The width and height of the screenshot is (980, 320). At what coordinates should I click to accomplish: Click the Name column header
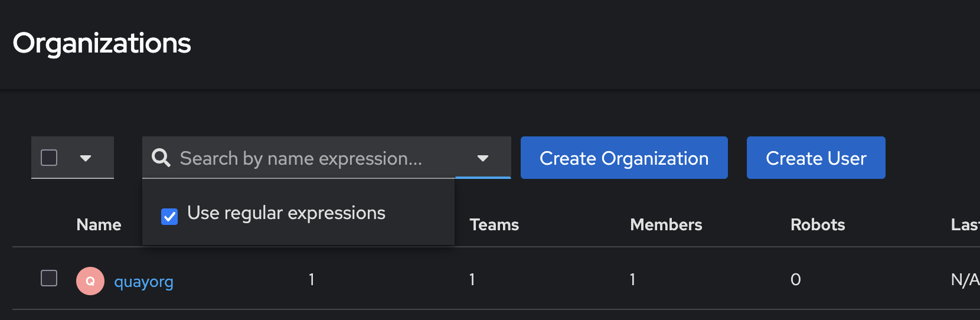(x=99, y=225)
